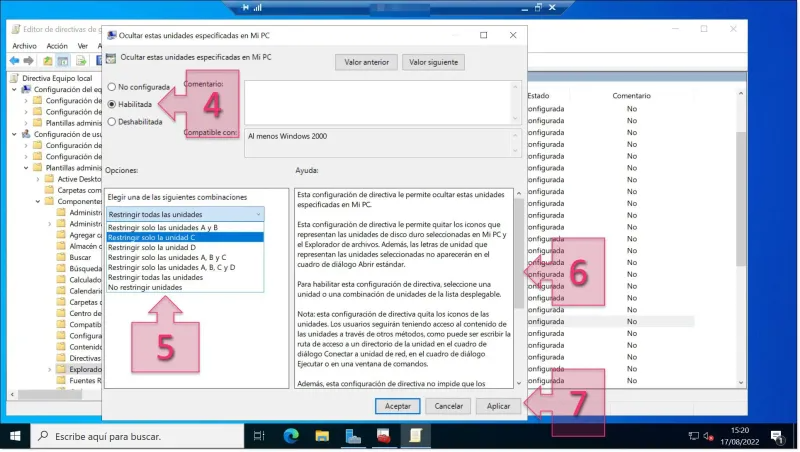Open the Windows Start menu
The width and height of the screenshot is (800, 452).
pyautogui.click(x=15, y=436)
